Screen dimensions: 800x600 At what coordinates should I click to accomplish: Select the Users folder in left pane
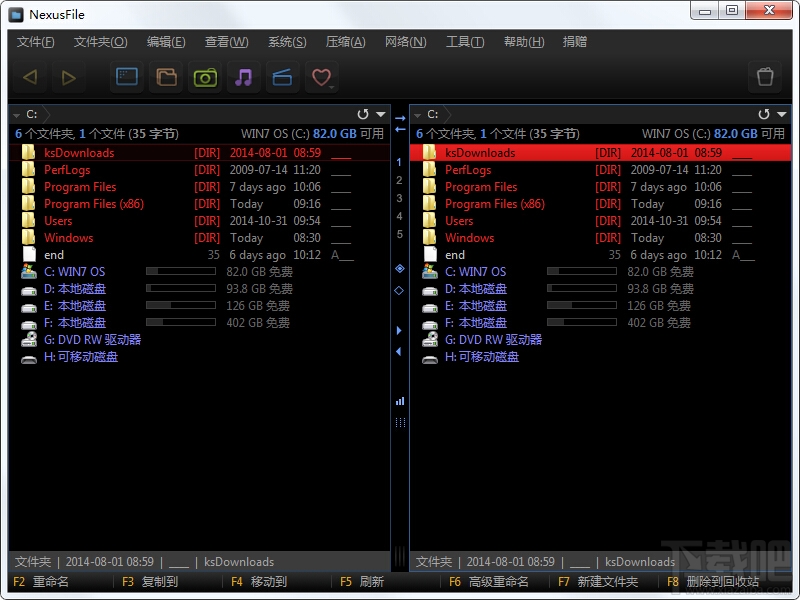click(58, 221)
